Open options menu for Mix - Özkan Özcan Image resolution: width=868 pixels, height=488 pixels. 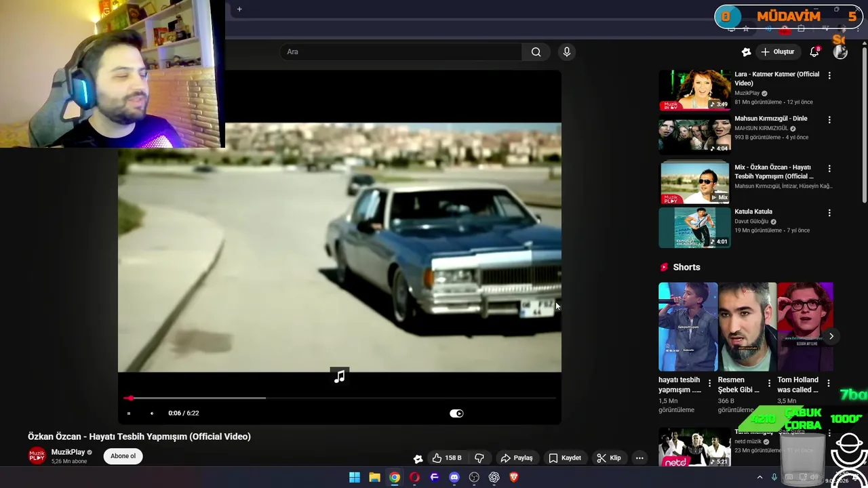pyautogui.click(x=829, y=168)
